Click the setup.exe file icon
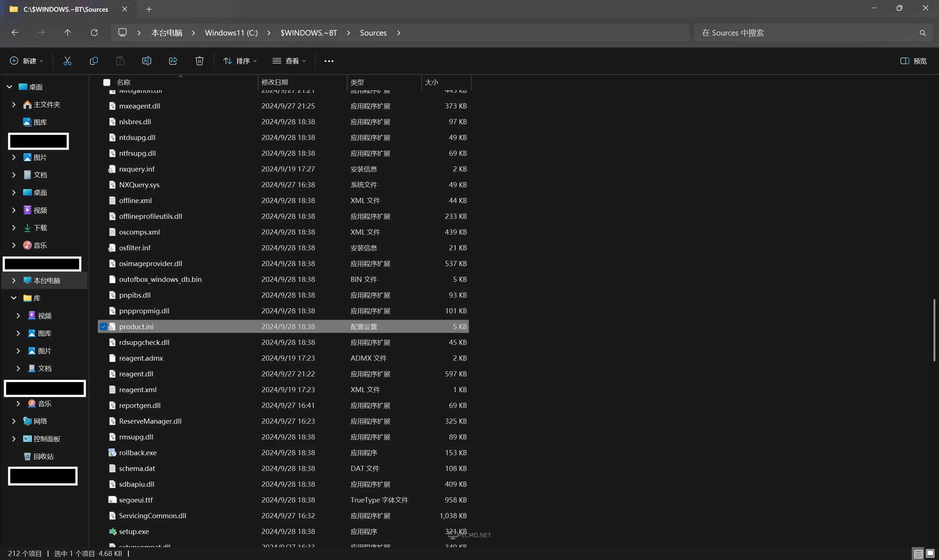939x560 pixels. click(x=112, y=531)
